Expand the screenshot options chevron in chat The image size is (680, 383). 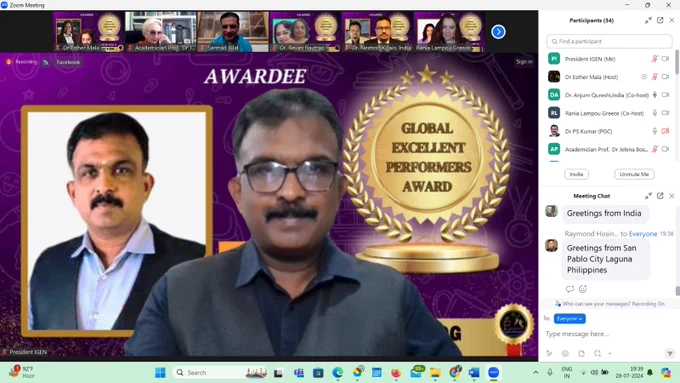[x=610, y=354]
